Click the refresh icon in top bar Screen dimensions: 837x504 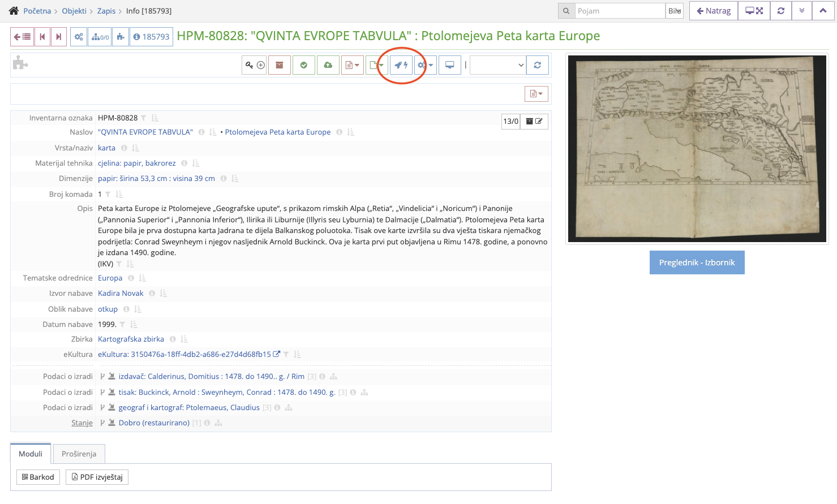point(781,11)
